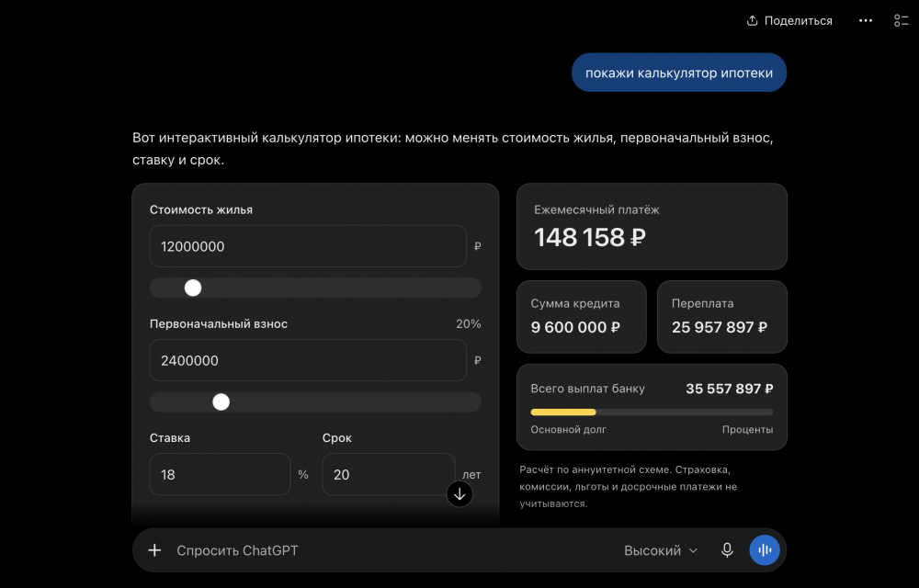The image size is (919, 588).
Task: Start voice mode with blue waveform button
Action: (765, 550)
